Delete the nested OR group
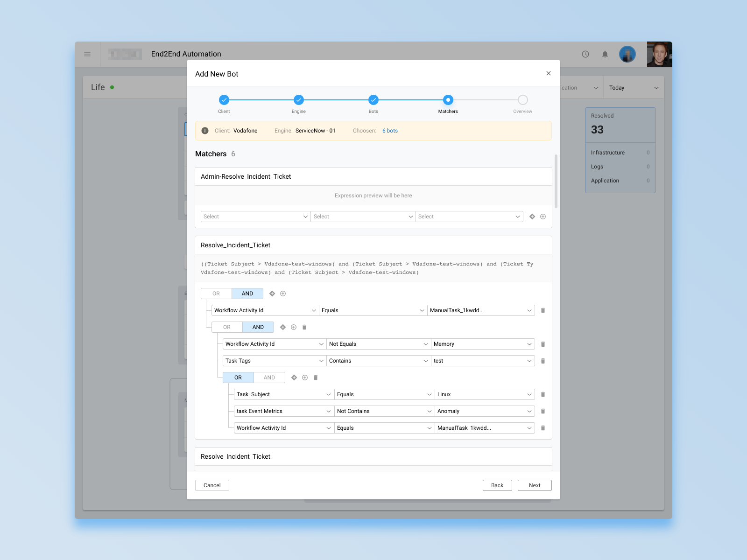The height and width of the screenshot is (560, 747). [316, 378]
